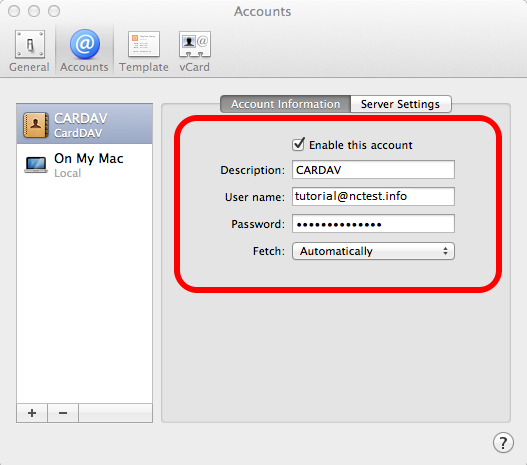Click the Fetch dropdown arrows

tap(445, 251)
